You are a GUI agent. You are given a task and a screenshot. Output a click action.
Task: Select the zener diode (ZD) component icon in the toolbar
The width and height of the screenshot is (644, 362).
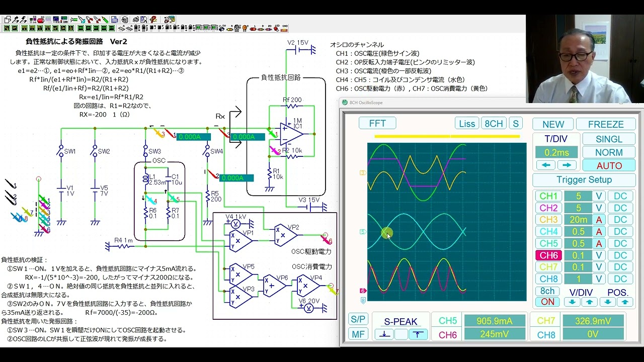(x=269, y=28)
